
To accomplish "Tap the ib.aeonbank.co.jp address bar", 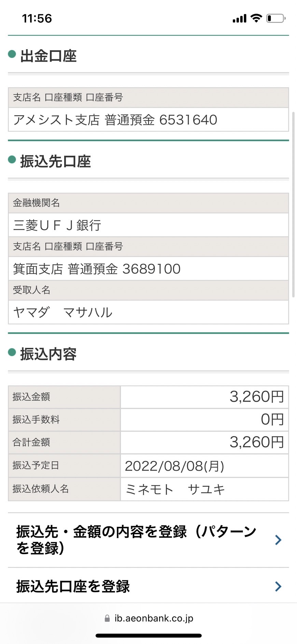I will [148, 618].
